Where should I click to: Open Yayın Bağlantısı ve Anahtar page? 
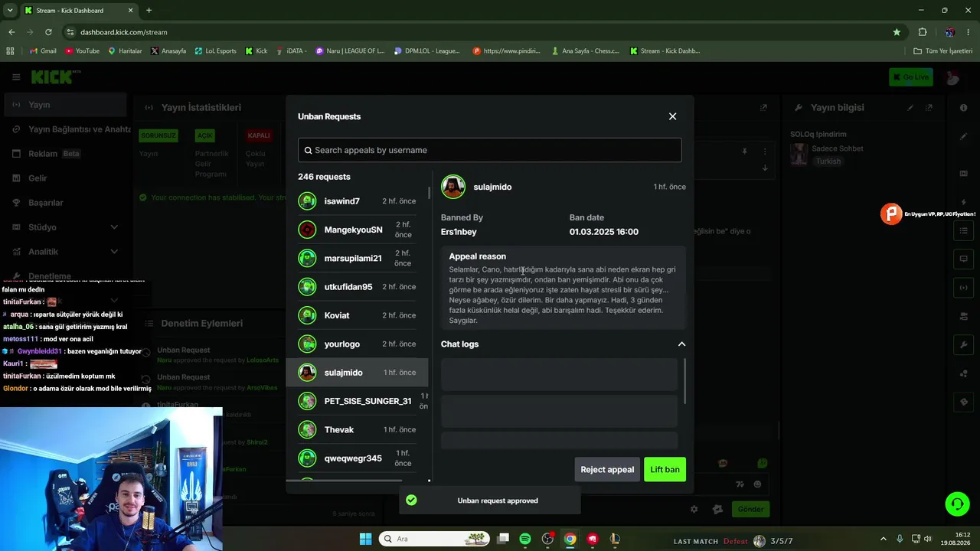coord(72,129)
